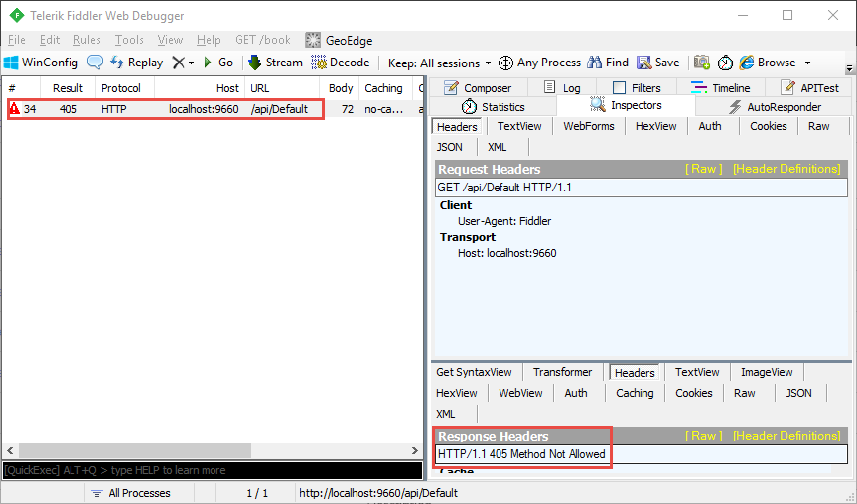This screenshot has height=504, width=857.
Task: Click Any Process target icon
Action: tap(505, 63)
